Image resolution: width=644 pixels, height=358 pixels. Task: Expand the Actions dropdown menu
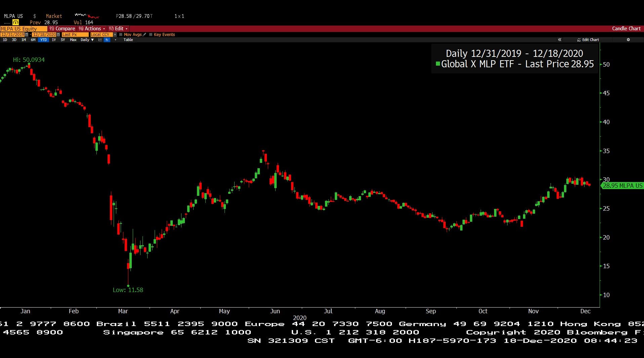tap(92, 29)
